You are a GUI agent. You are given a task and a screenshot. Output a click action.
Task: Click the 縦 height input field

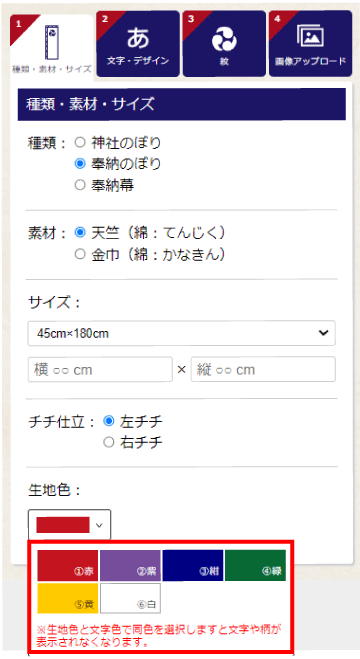263,369
